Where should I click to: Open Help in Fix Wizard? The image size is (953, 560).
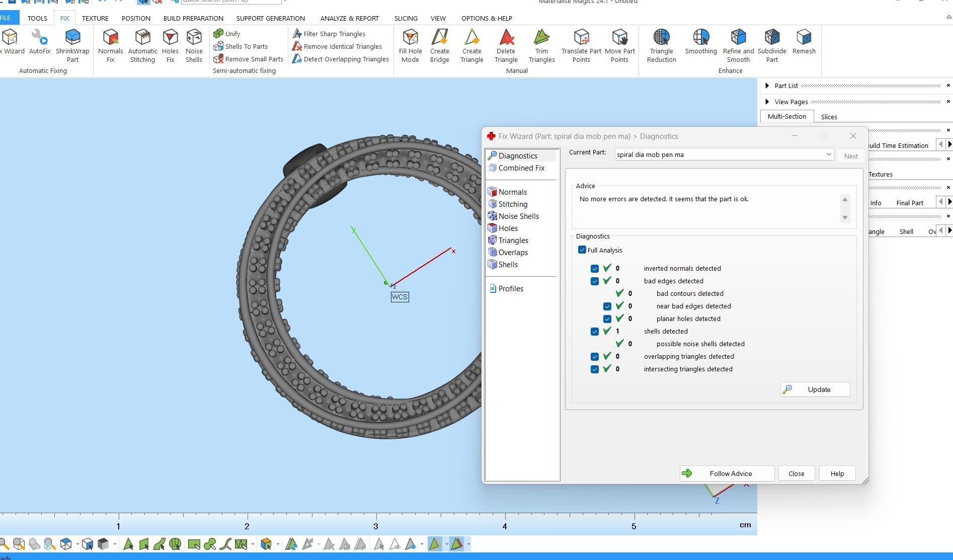[837, 473]
